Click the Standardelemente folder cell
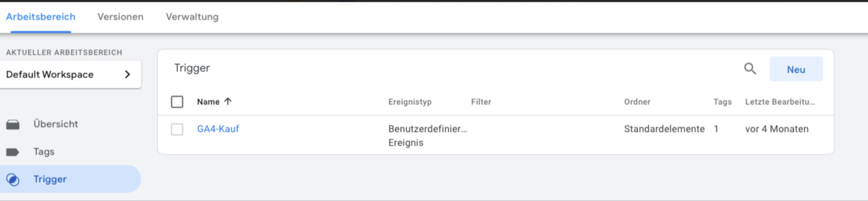Screen dimensions: 868x201 (x=664, y=129)
